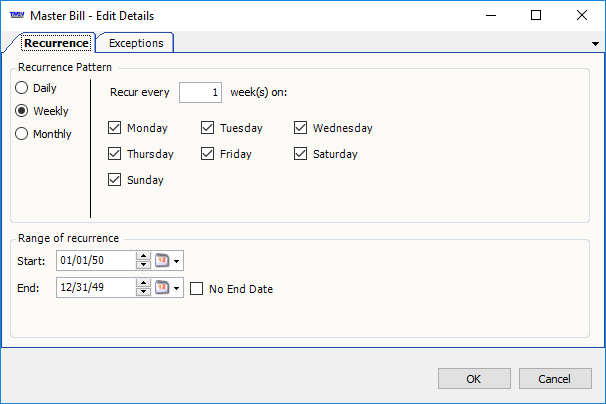The height and width of the screenshot is (404, 606).
Task: Open the Start date calendar picker
Action: click(x=163, y=261)
